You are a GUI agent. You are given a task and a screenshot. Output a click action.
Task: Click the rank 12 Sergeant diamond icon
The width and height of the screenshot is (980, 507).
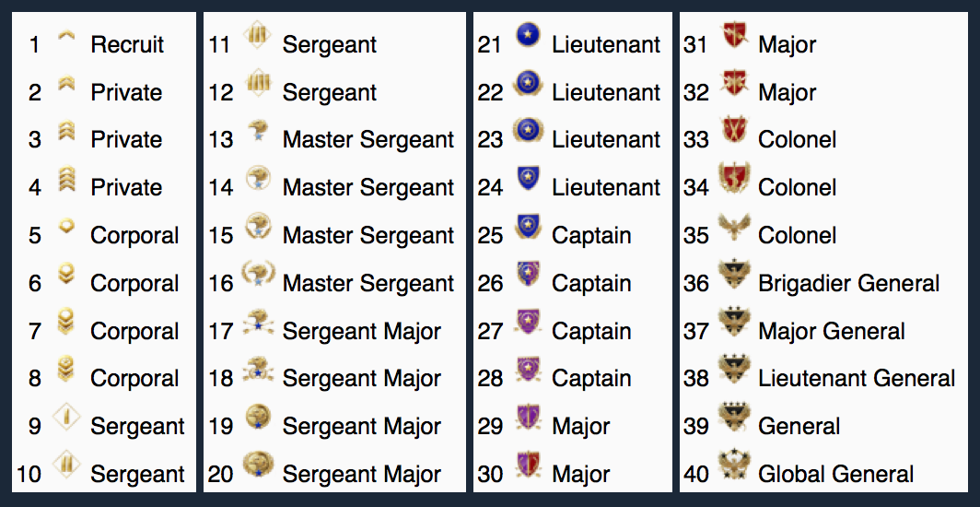point(258,84)
